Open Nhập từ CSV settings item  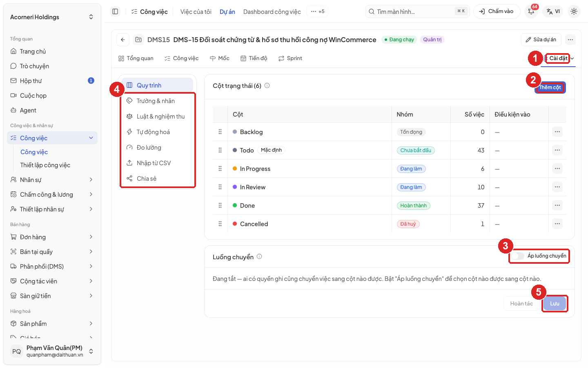pos(158,163)
